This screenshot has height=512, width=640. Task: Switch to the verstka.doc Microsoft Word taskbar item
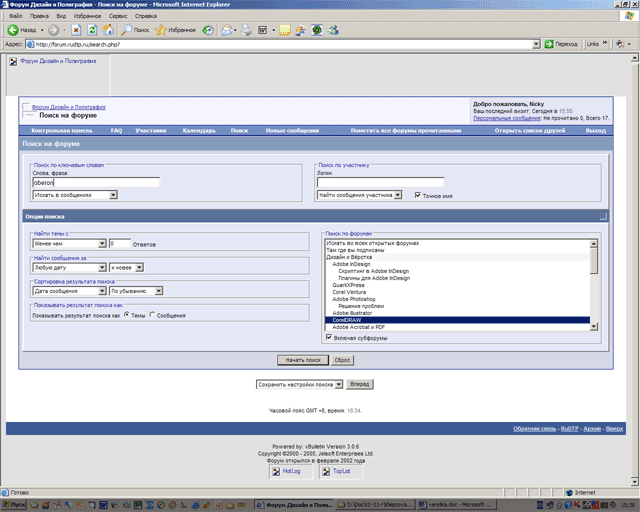coord(456,505)
